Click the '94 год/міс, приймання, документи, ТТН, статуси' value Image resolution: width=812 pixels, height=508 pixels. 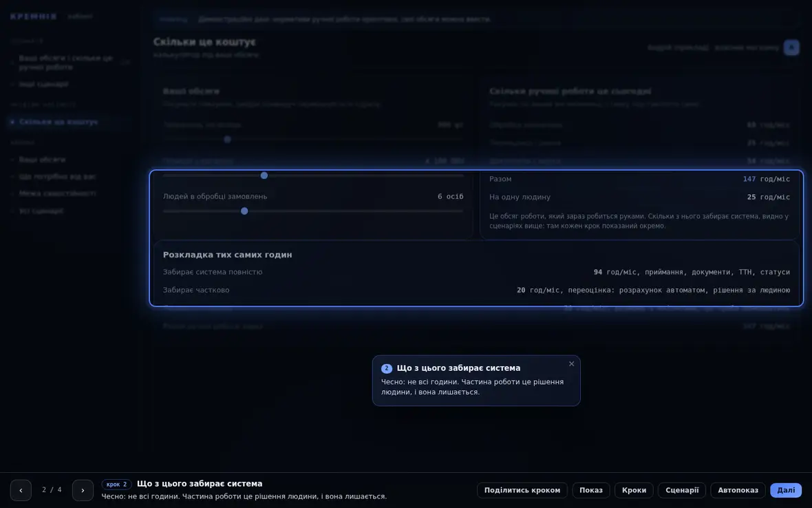coord(692,272)
